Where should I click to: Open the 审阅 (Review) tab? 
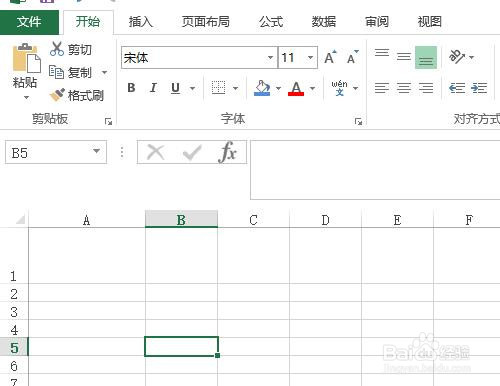point(377,22)
